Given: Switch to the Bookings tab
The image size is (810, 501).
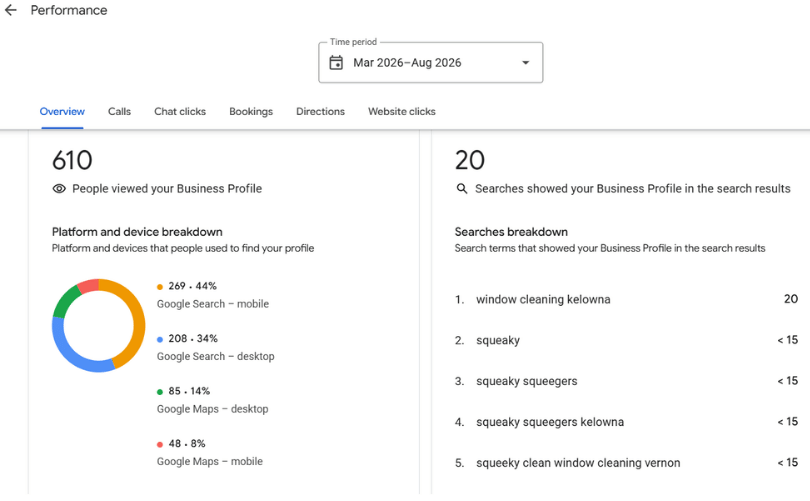Looking at the screenshot, I should (251, 112).
